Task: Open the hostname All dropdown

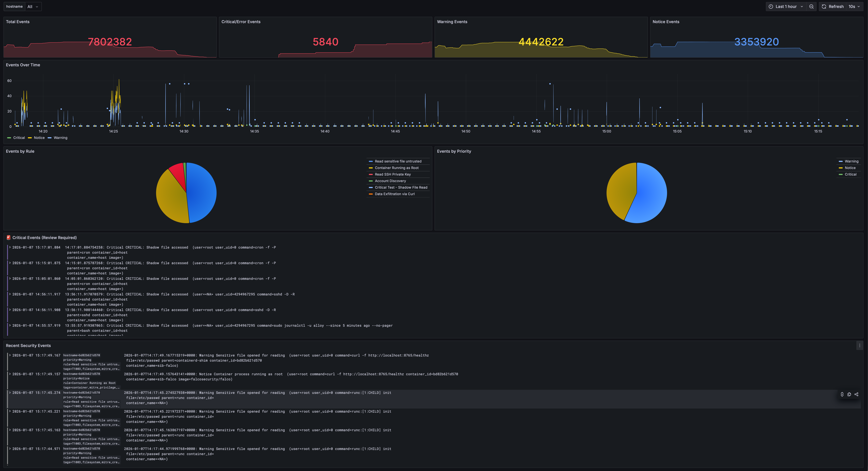Action: (33, 6)
